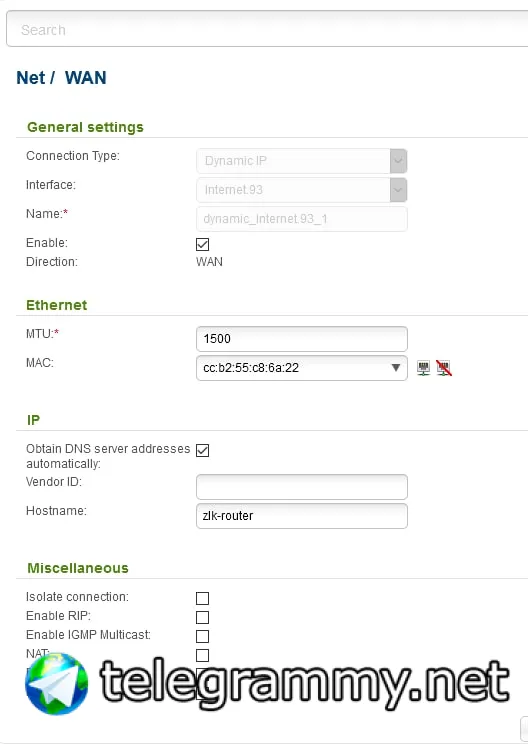Tick the Enable RIP checkbox
Screen dimensions: 528x744
tap(203, 617)
